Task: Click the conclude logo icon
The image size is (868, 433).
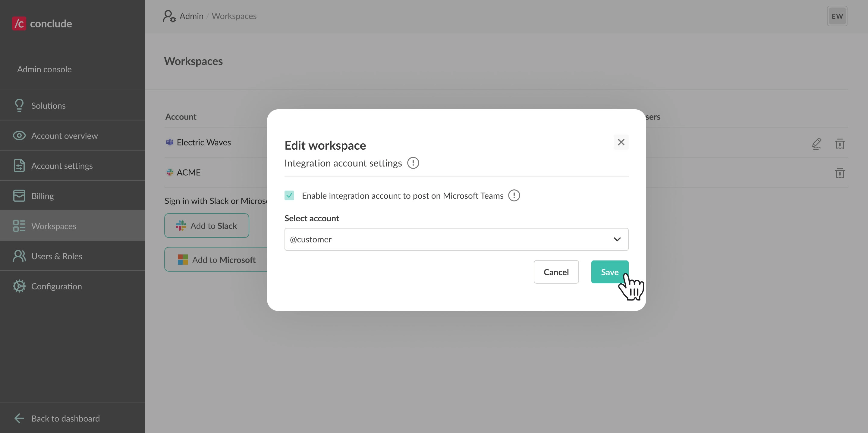Action: [x=19, y=23]
